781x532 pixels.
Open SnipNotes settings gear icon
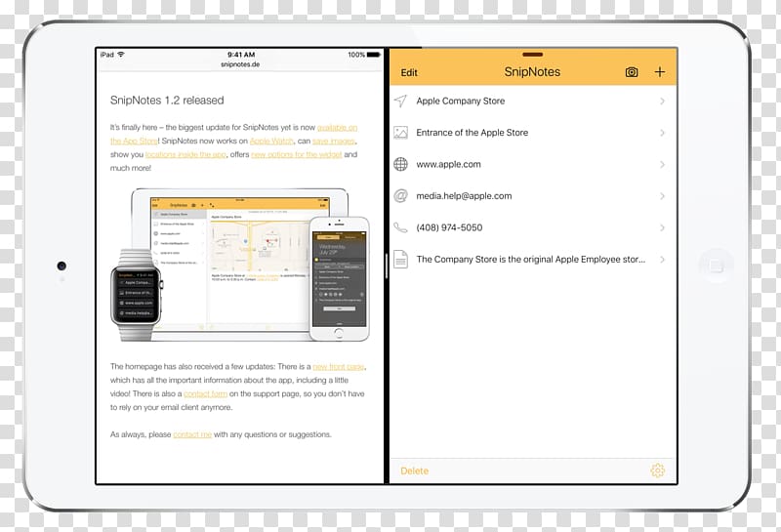point(657,471)
